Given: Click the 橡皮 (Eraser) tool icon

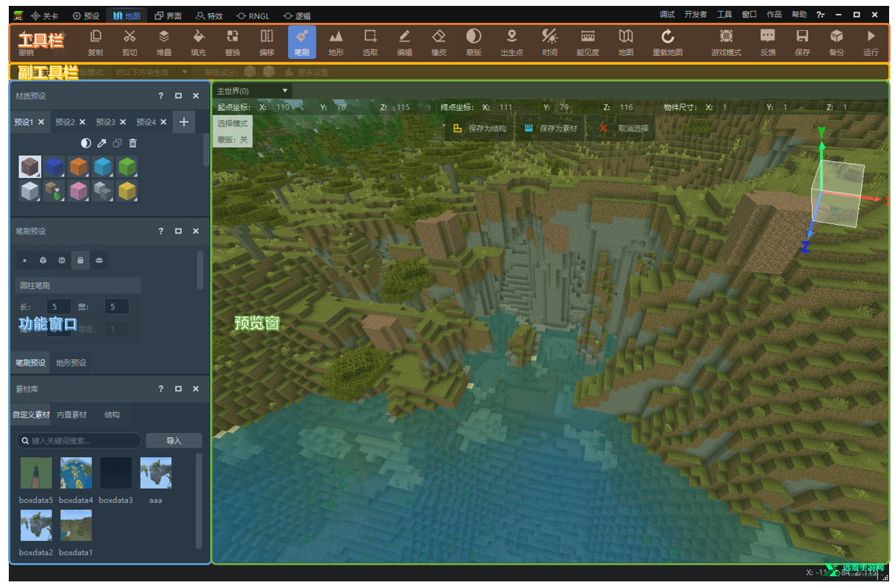Looking at the screenshot, I should pyautogui.click(x=439, y=42).
